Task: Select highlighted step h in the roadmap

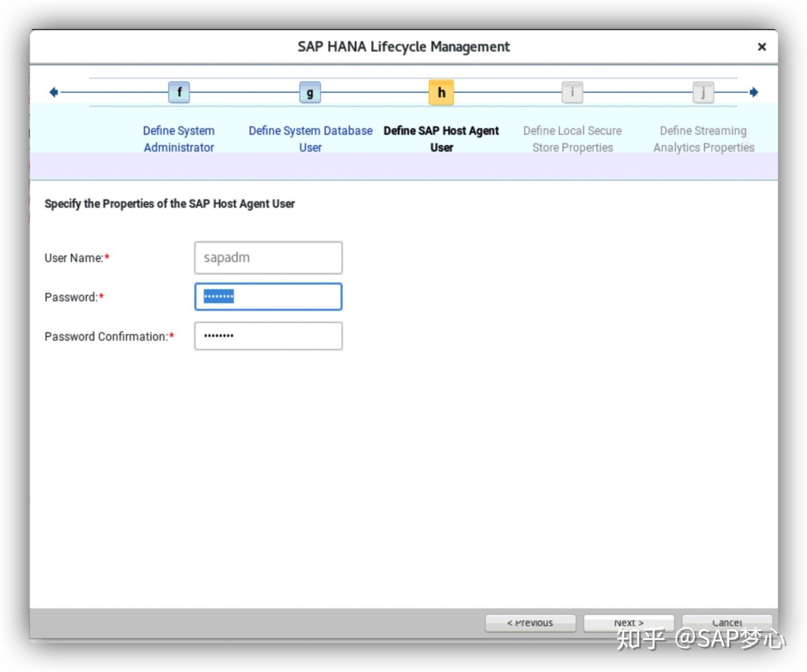Action: point(441,92)
